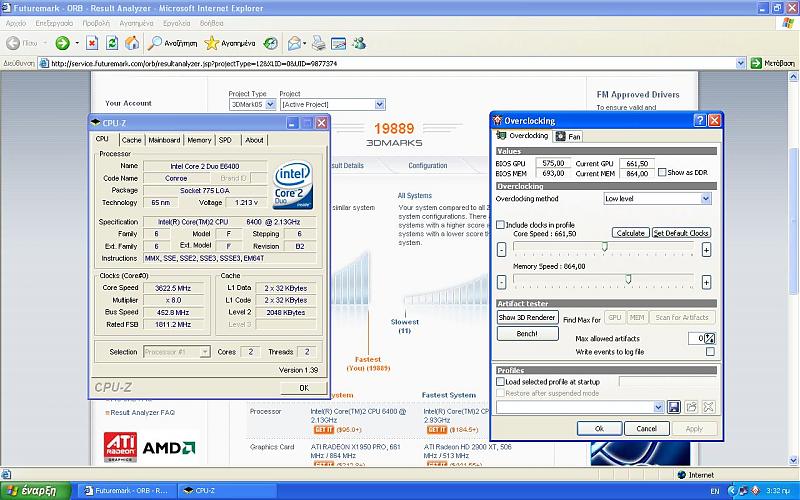Screen dimensions: 800x500
Task: Click the load profile folder icon
Action: click(x=691, y=407)
